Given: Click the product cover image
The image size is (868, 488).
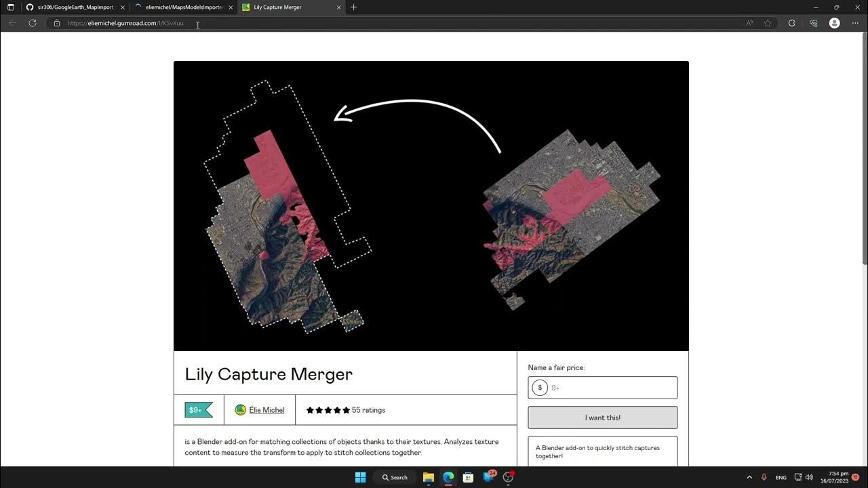Looking at the screenshot, I should click(431, 206).
